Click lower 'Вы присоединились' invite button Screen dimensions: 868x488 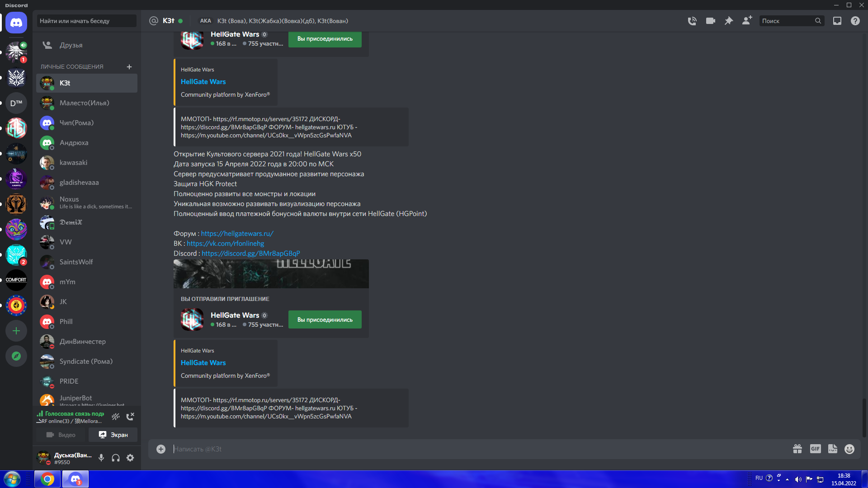click(325, 319)
